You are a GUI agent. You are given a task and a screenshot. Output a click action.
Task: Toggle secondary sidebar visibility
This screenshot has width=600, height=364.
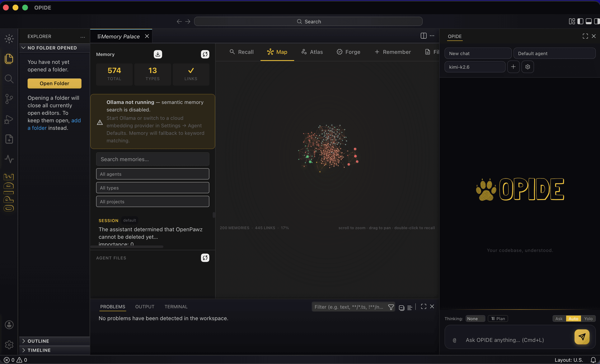point(597,21)
